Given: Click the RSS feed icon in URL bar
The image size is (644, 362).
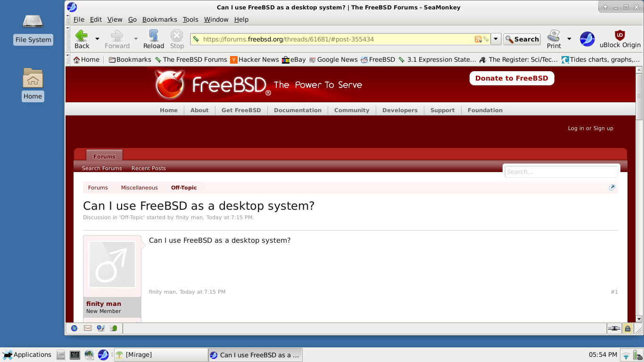Looking at the screenshot, I should click(478, 40).
